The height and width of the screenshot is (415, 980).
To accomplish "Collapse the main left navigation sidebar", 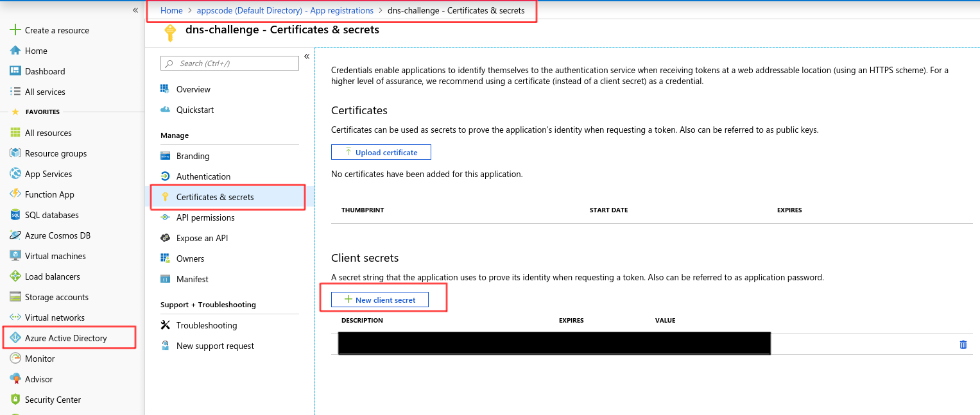I will click(135, 10).
